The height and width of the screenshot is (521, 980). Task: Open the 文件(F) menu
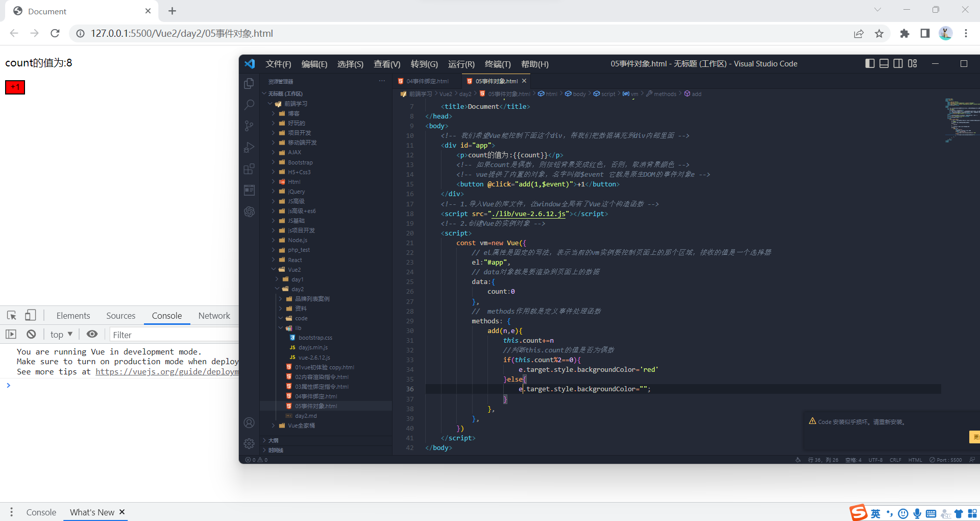click(278, 64)
